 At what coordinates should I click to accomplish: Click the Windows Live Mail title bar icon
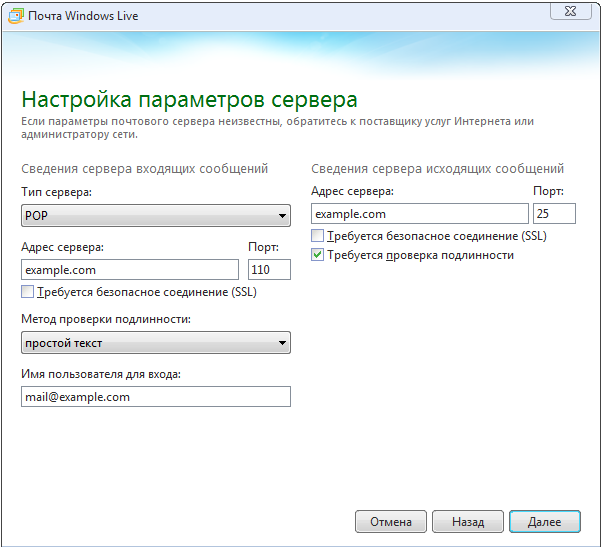(14, 16)
